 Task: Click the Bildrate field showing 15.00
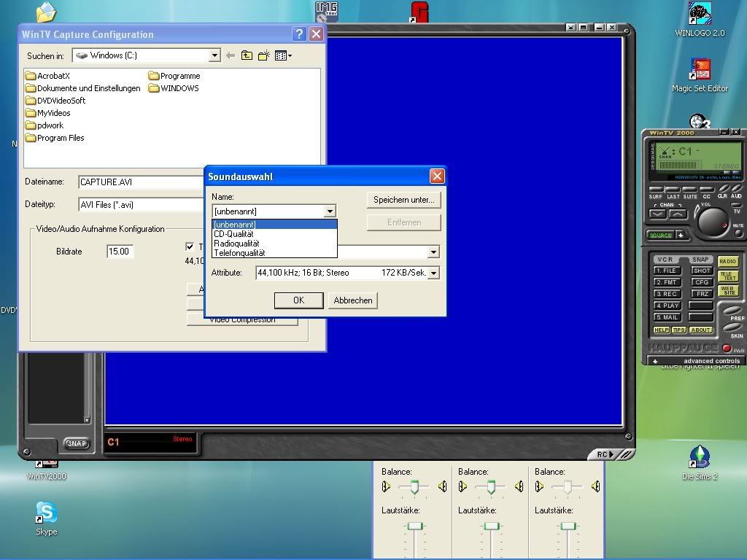pyautogui.click(x=120, y=252)
